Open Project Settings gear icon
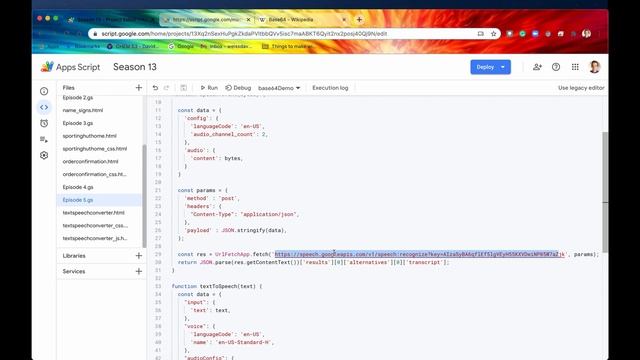The width and height of the screenshot is (640, 360). 44,156
